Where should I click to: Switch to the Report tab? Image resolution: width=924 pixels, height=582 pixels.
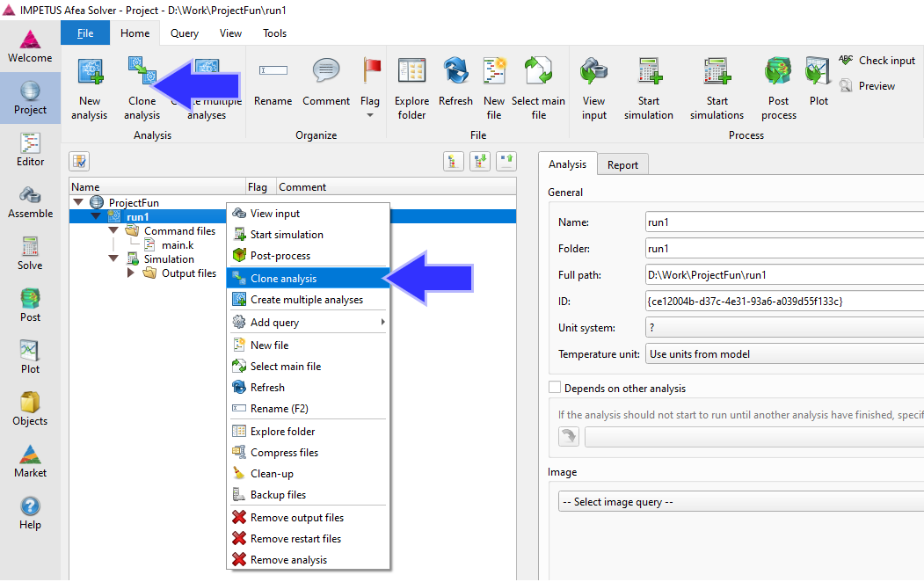[x=622, y=165]
